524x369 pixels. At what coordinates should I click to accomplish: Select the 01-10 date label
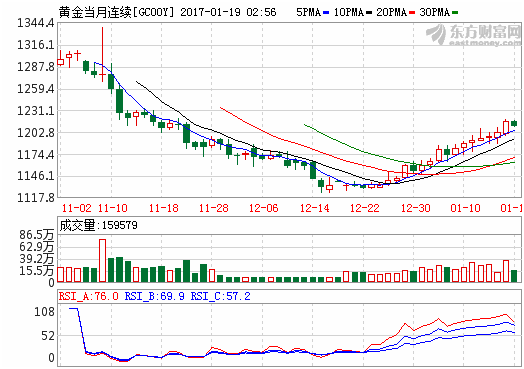[x=466, y=208]
